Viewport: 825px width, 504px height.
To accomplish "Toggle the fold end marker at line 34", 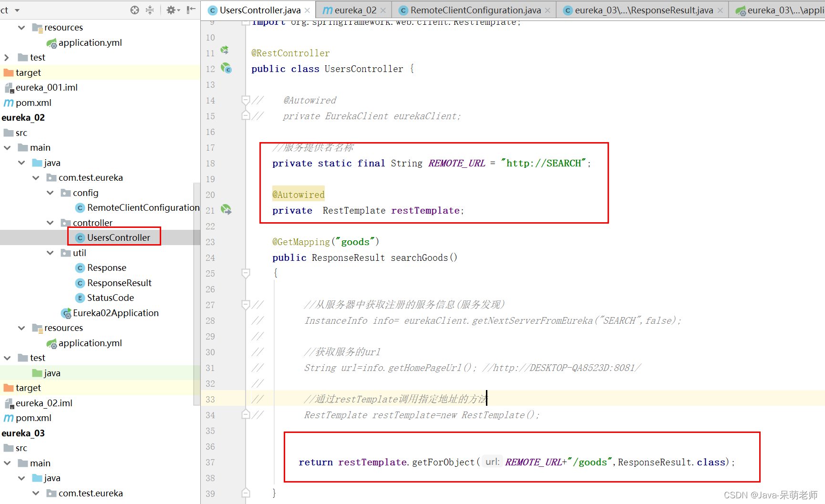I will coord(246,414).
